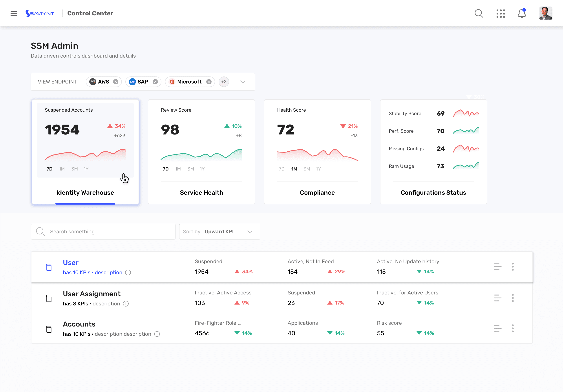The height and width of the screenshot is (392, 563).
Task: Click list-lines icon in User Assignment row
Action: [497, 298]
